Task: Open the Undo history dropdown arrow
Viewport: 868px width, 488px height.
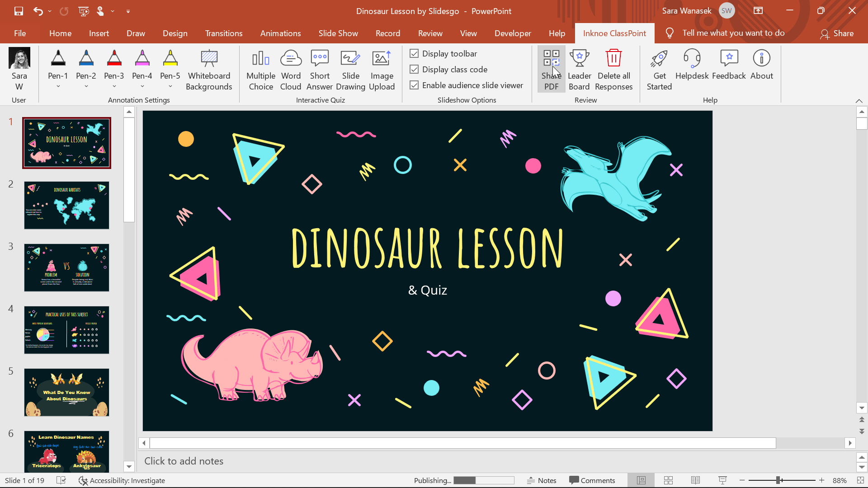Action: 50,11
